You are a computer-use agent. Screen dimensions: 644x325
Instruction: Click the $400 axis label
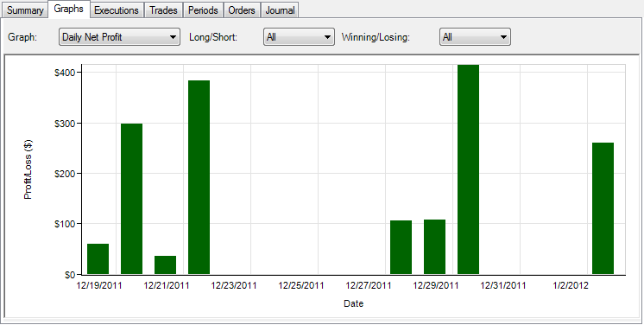(x=66, y=73)
